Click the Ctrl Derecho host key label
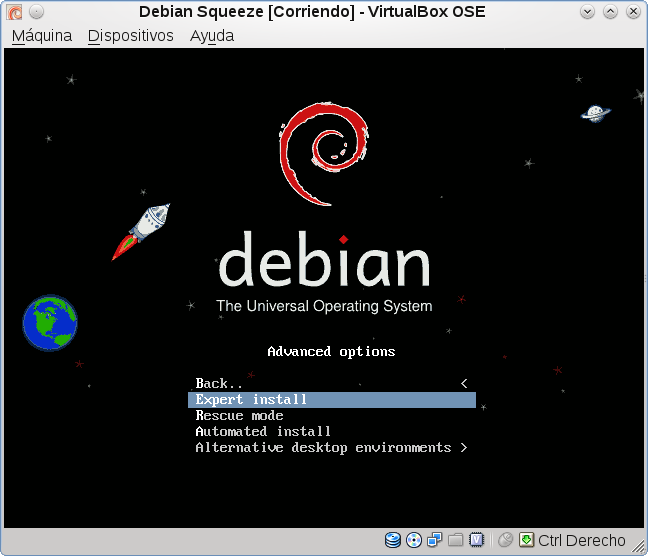This screenshot has width=648, height=556. (581, 540)
